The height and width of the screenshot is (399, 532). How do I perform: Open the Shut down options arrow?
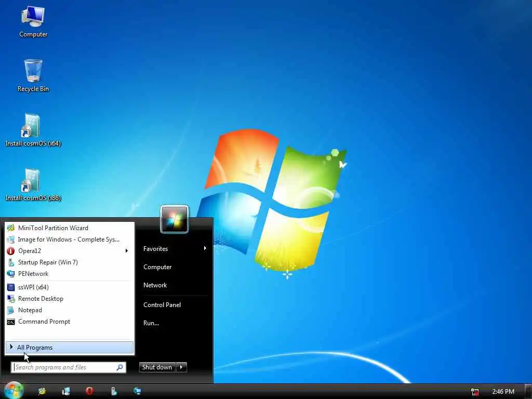pyautogui.click(x=181, y=367)
